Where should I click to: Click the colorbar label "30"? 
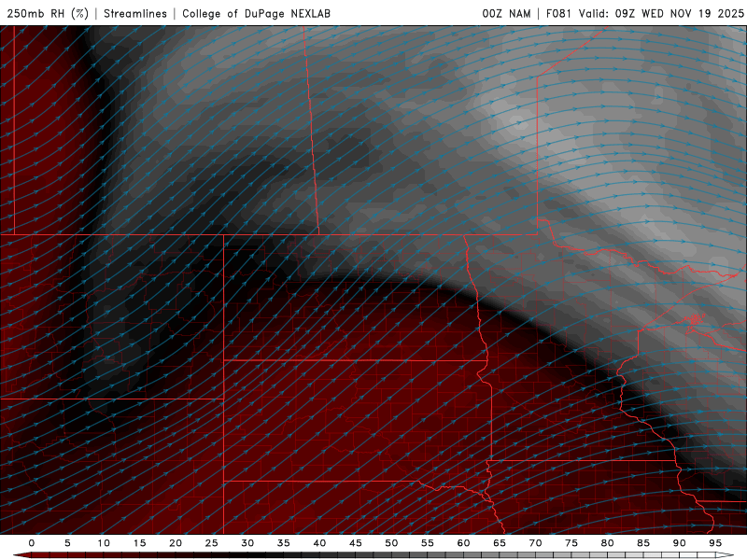point(247,543)
